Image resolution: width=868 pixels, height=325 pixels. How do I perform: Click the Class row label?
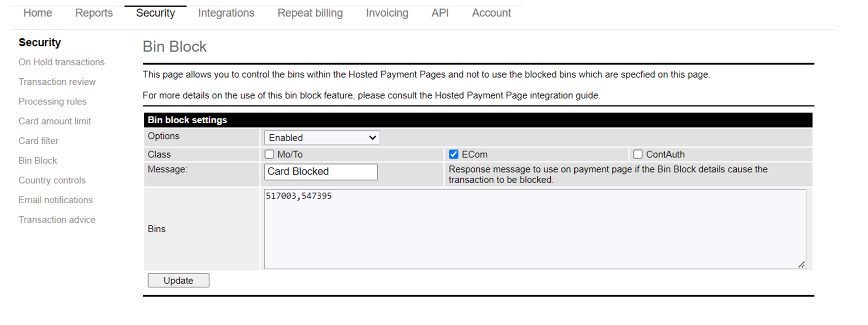point(159,154)
